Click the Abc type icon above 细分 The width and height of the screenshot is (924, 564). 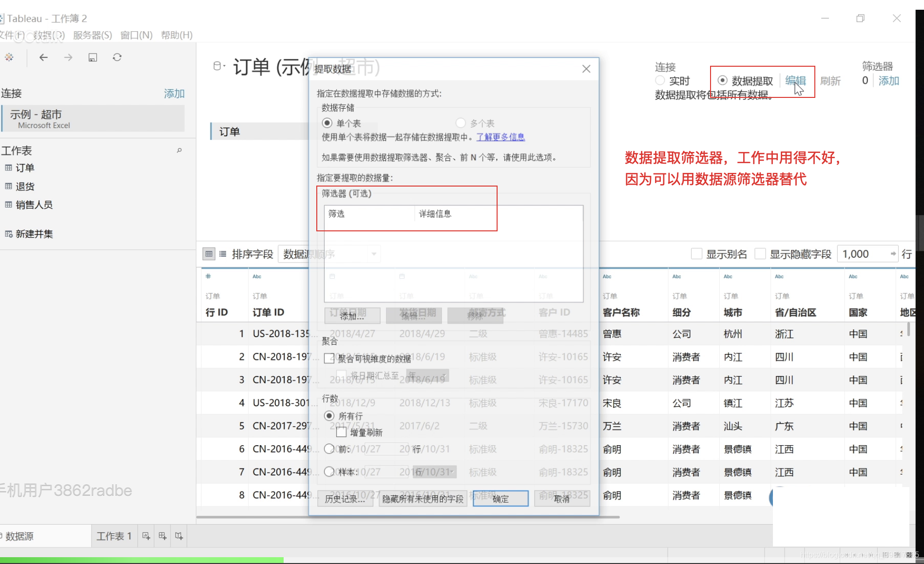[x=676, y=276]
